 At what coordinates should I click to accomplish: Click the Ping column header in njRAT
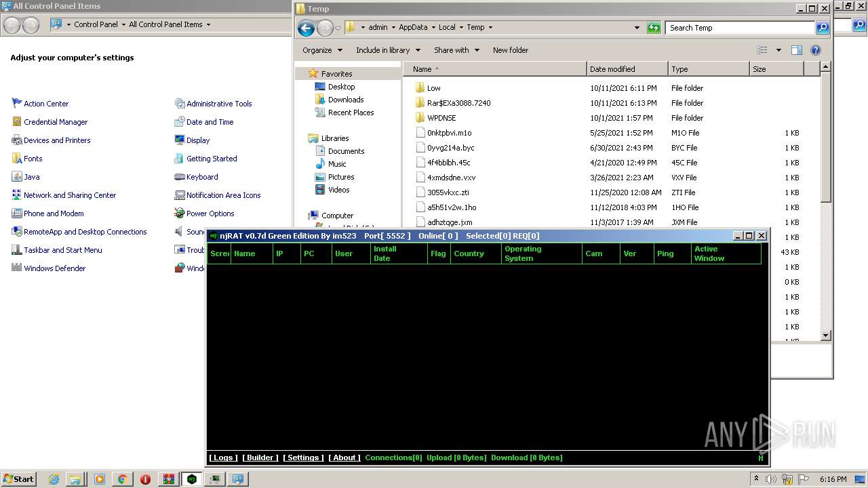click(x=673, y=253)
